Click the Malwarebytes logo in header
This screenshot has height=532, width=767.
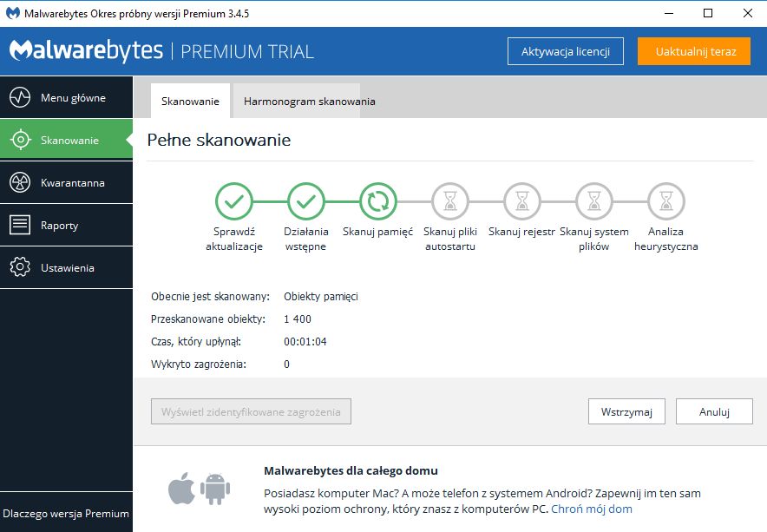point(86,51)
